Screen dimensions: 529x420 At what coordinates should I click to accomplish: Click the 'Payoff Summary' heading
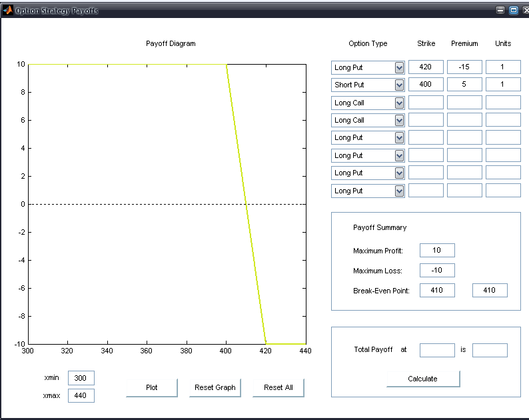tap(380, 227)
